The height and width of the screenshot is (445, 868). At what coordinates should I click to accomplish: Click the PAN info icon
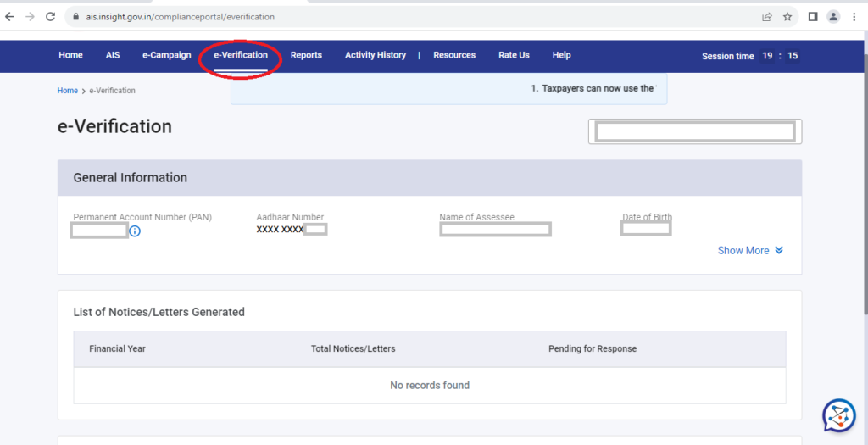click(x=135, y=231)
